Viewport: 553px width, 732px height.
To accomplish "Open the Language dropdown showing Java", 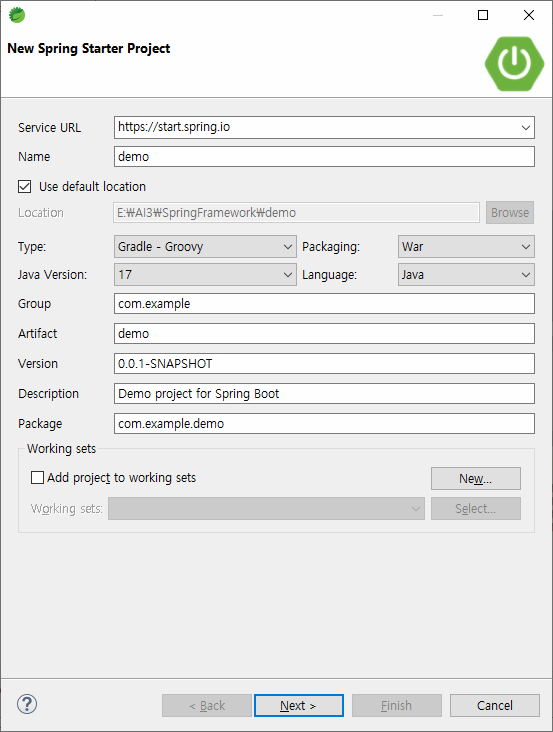I will coord(466,274).
